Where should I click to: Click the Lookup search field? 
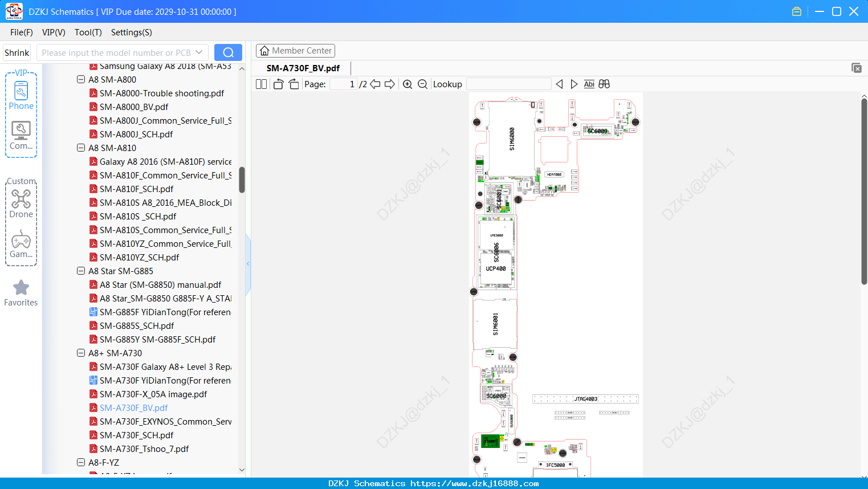(509, 84)
